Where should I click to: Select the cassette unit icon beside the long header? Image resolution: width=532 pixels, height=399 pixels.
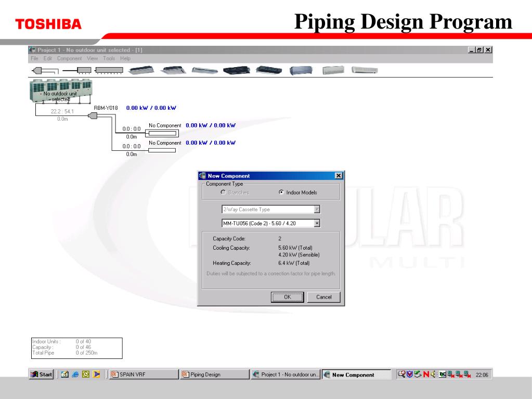point(141,70)
